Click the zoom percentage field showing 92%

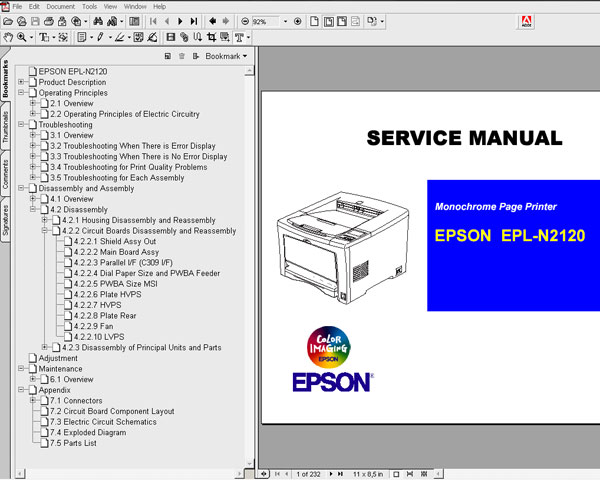point(266,21)
